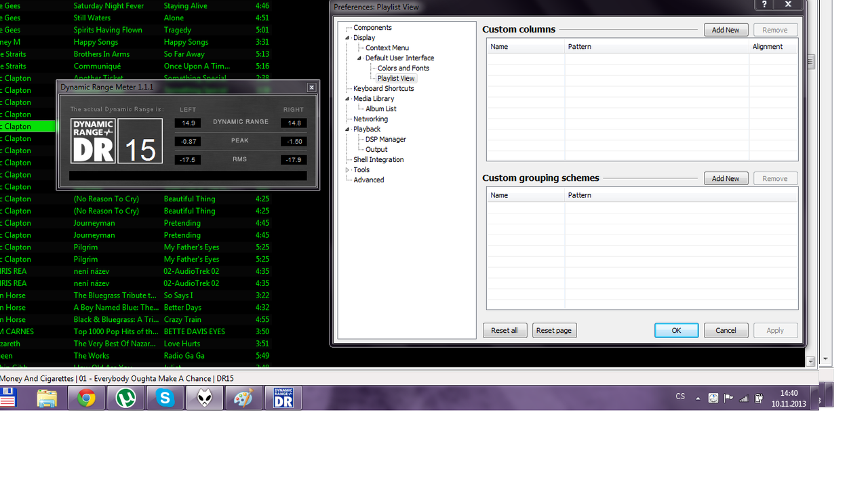The height and width of the screenshot is (488, 868).
Task: Select Context Menu in preferences tree
Action: 387,48
